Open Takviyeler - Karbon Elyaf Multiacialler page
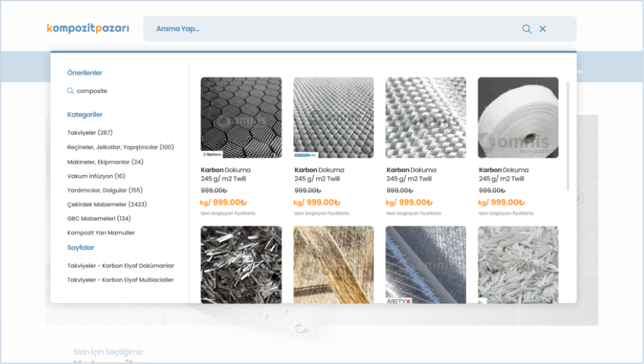 [120, 280]
